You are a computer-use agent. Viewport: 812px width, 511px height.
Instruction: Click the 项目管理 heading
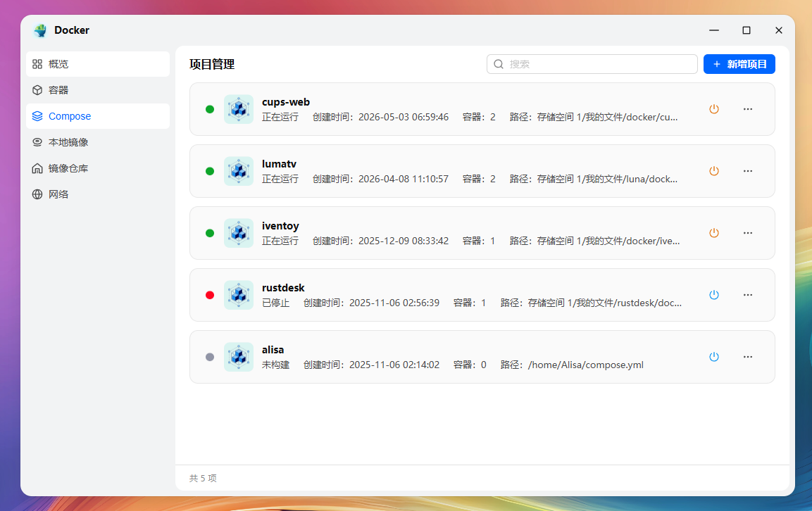(212, 64)
